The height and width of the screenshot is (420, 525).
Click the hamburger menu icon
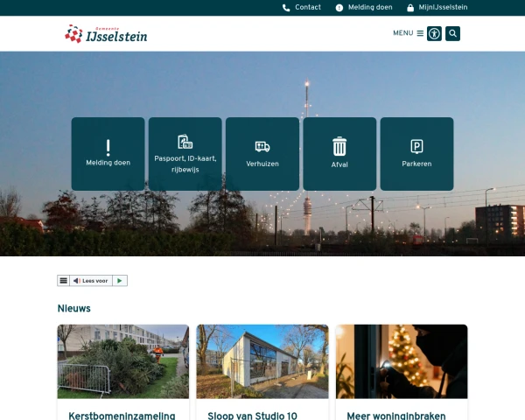(420, 33)
